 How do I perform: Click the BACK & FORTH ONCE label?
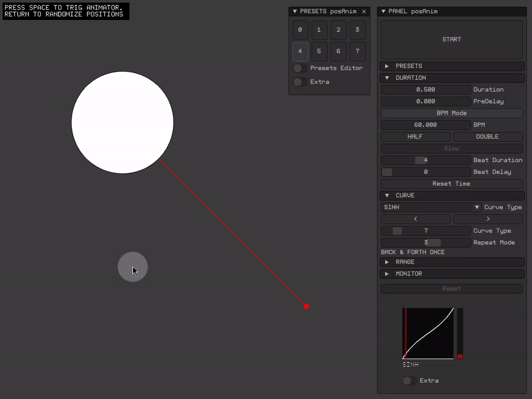click(x=413, y=253)
